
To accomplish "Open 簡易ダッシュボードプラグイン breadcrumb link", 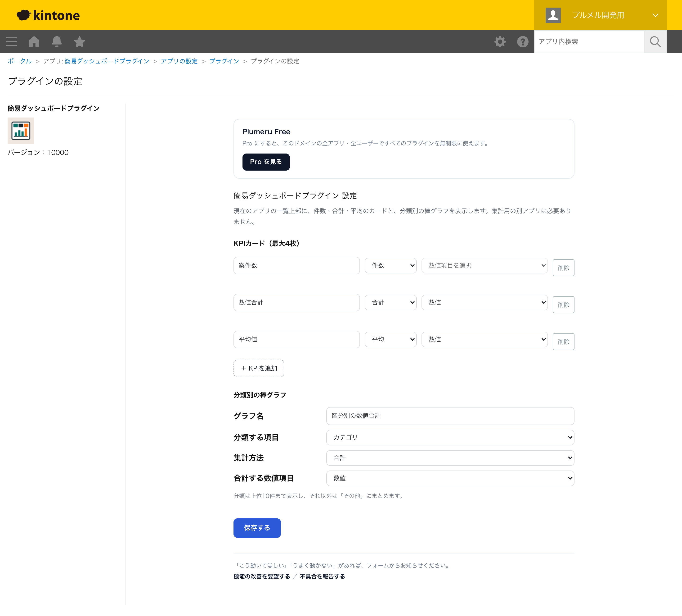I will pyautogui.click(x=107, y=61).
